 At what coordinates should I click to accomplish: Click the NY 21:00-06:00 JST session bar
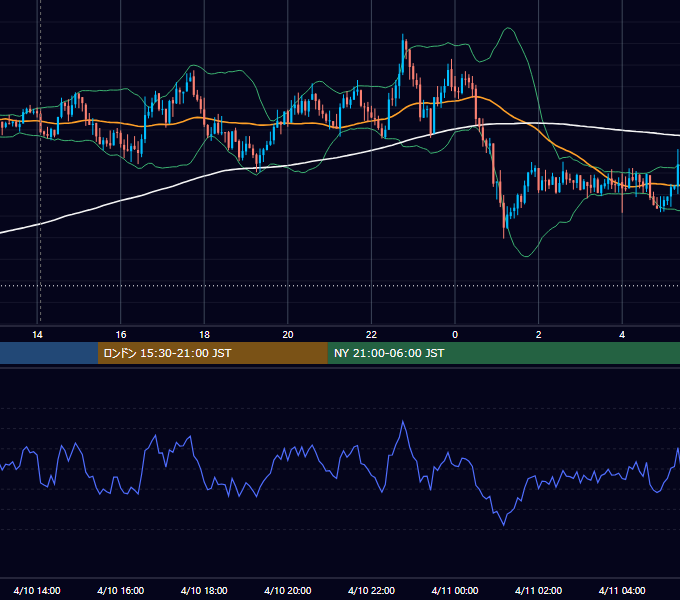tap(503, 353)
